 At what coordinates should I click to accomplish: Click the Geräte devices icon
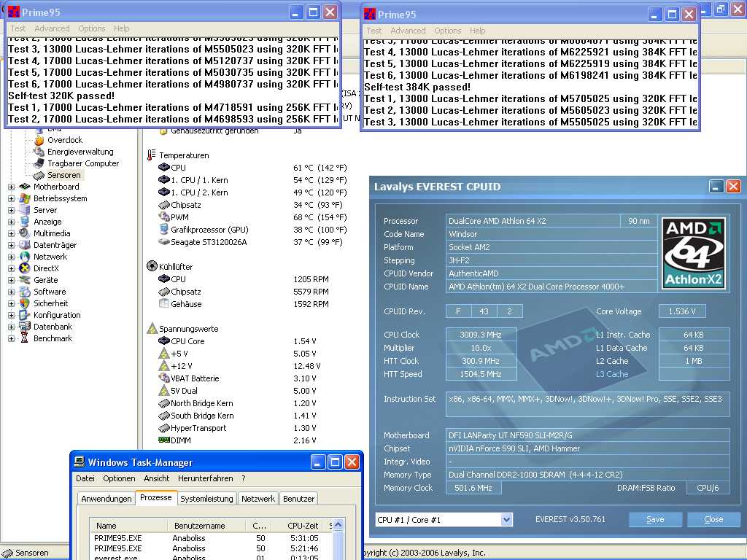(25, 280)
